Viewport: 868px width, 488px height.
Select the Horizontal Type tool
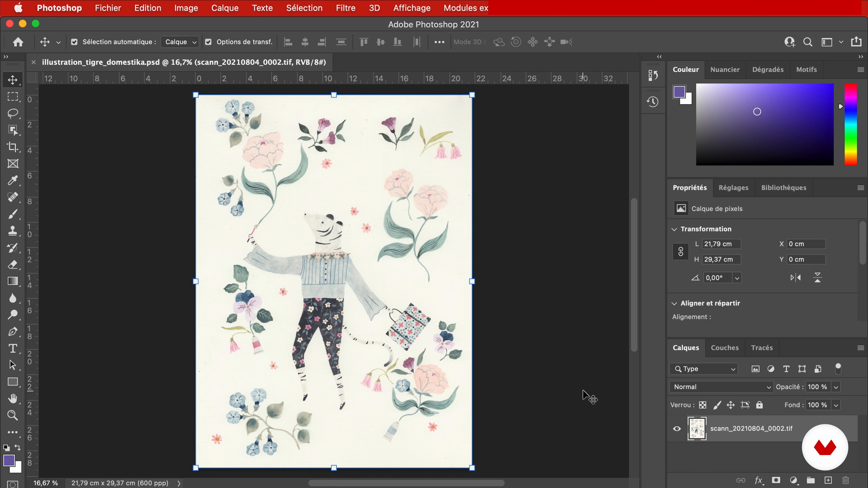coord(13,348)
